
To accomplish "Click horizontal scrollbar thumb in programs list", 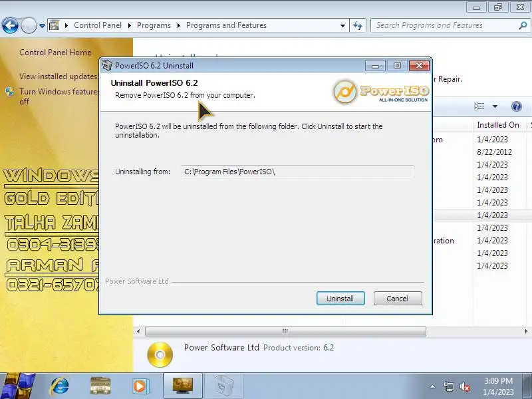I will [285, 331].
